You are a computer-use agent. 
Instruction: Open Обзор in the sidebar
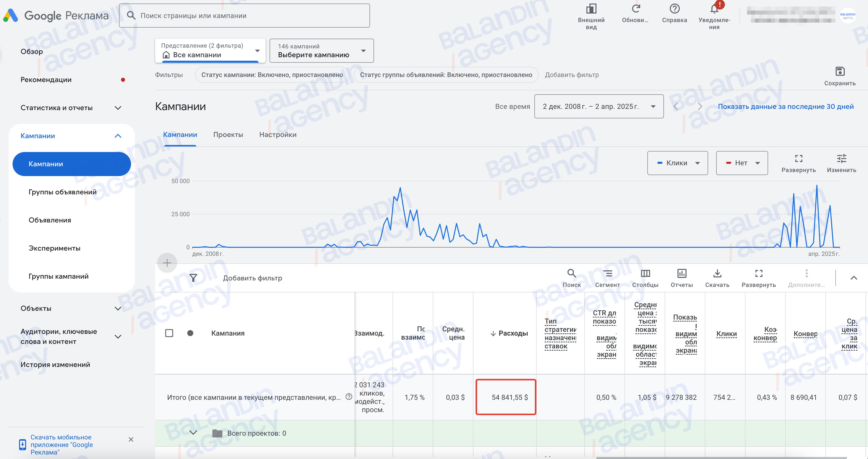click(x=32, y=51)
